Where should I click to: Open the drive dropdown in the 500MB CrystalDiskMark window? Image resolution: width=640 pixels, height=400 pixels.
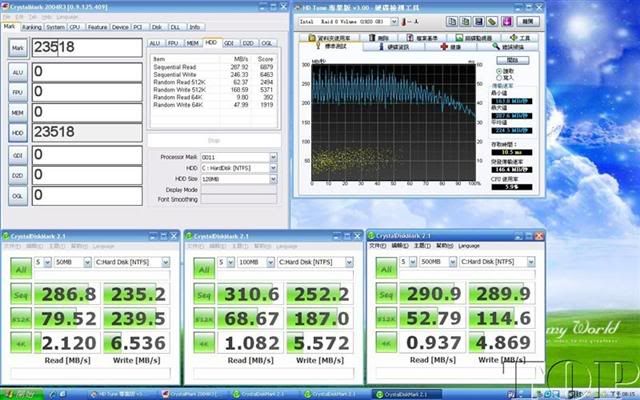pyautogui.click(x=531, y=262)
